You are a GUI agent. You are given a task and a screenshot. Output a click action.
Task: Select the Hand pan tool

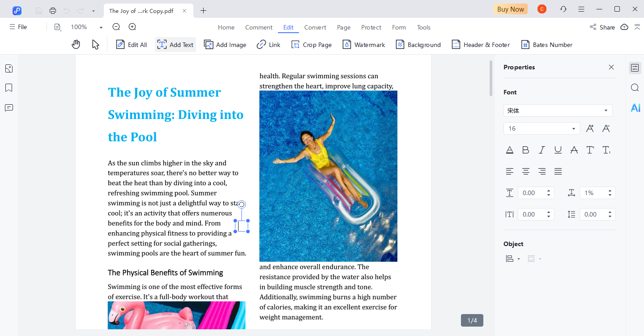76,44
